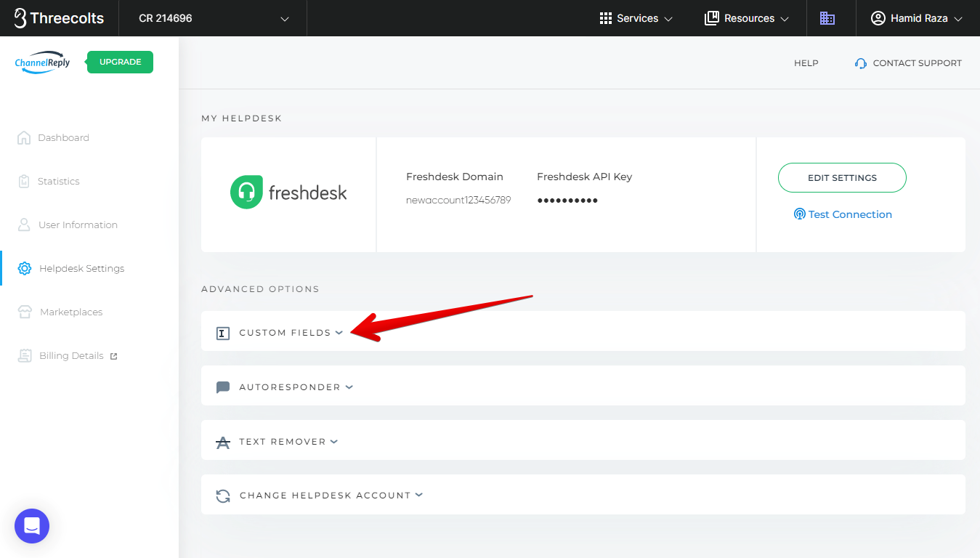Click the Custom Fields text-cursor icon
The image size is (980, 558).
click(x=223, y=333)
